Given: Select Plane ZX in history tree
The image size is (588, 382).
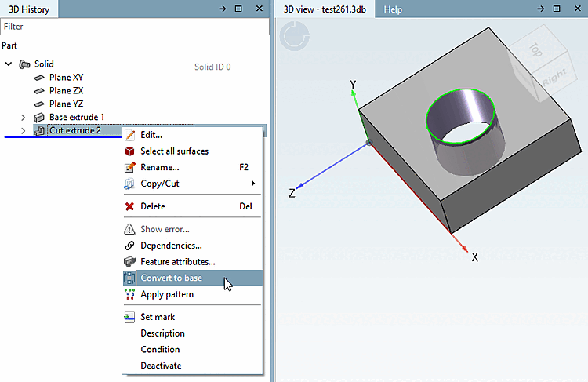Looking at the screenshot, I should click(66, 91).
